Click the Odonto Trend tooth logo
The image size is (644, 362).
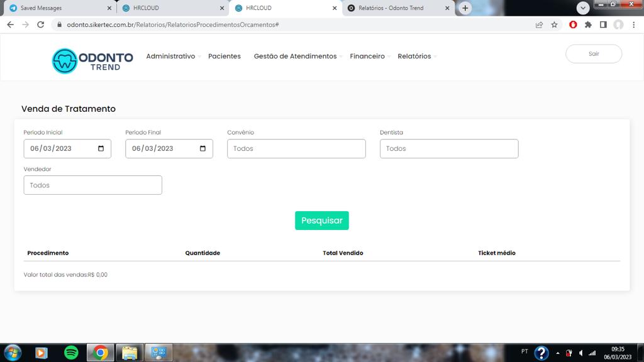65,61
